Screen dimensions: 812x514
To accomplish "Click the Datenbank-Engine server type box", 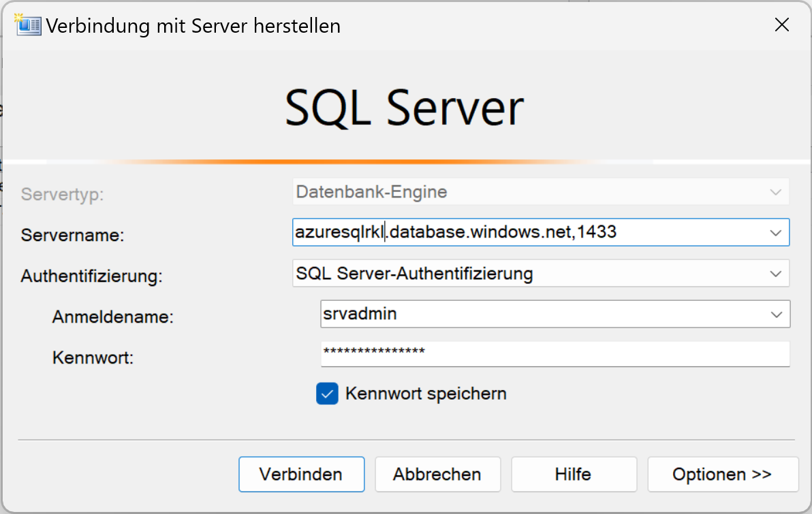I will point(541,192).
